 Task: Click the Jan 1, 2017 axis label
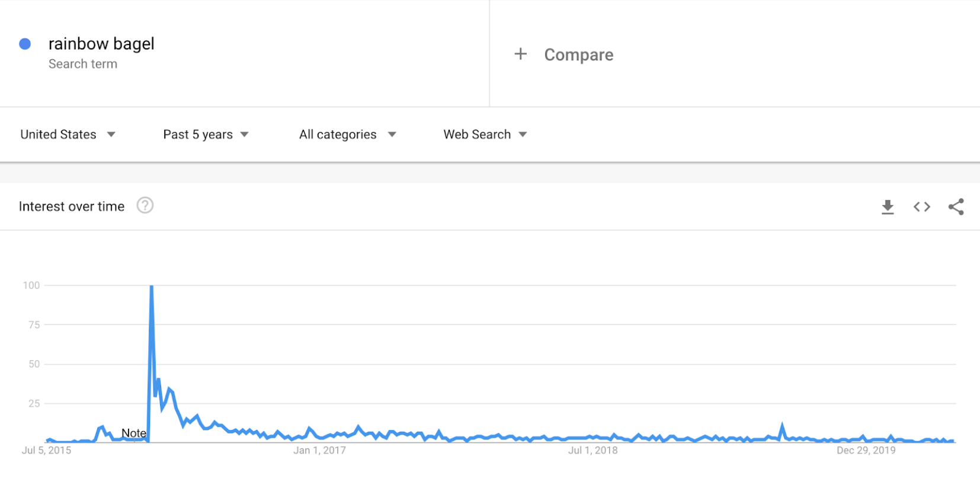tap(319, 451)
